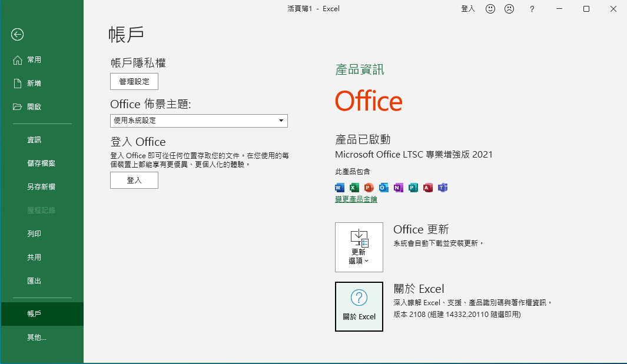This screenshot has width=627, height=364.
Task: Click the Outlook app icon
Action: coord(383,188)
